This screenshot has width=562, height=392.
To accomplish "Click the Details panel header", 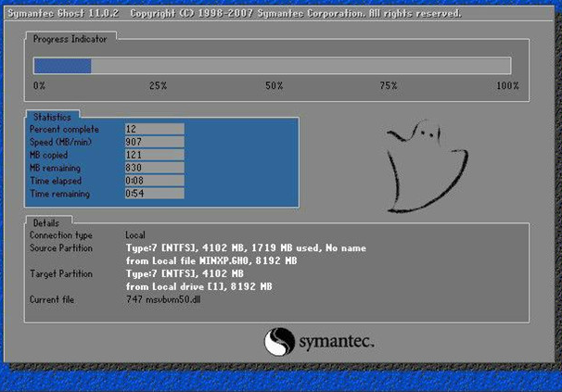I will click(45, 222).
